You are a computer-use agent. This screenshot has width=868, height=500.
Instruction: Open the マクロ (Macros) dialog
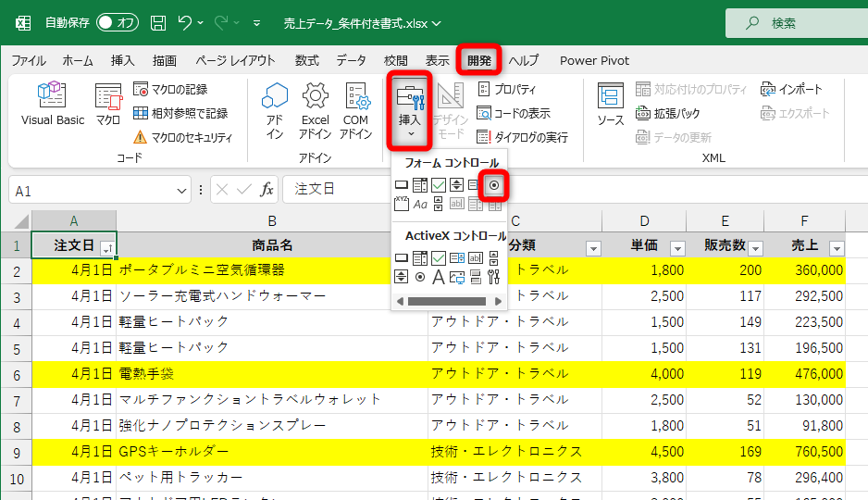click(108, 104)
